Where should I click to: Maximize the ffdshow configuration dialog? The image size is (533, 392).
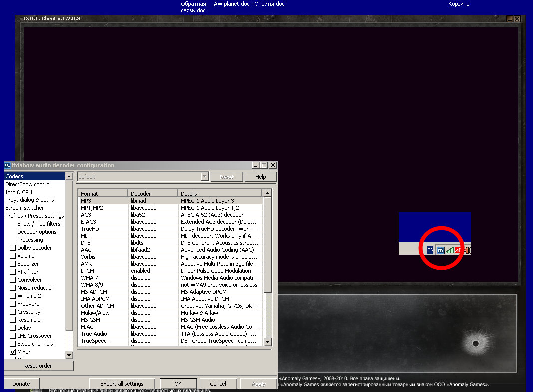point(264,165)
